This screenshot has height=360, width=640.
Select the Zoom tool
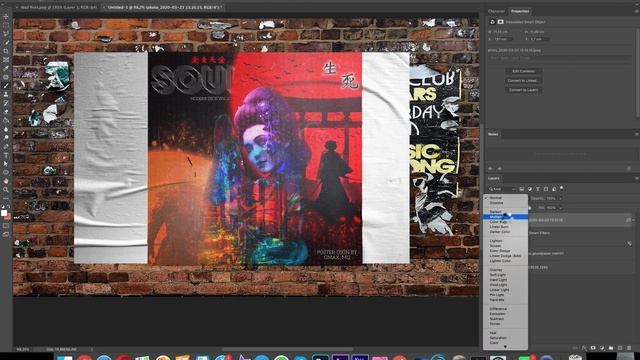coord(6,189)
